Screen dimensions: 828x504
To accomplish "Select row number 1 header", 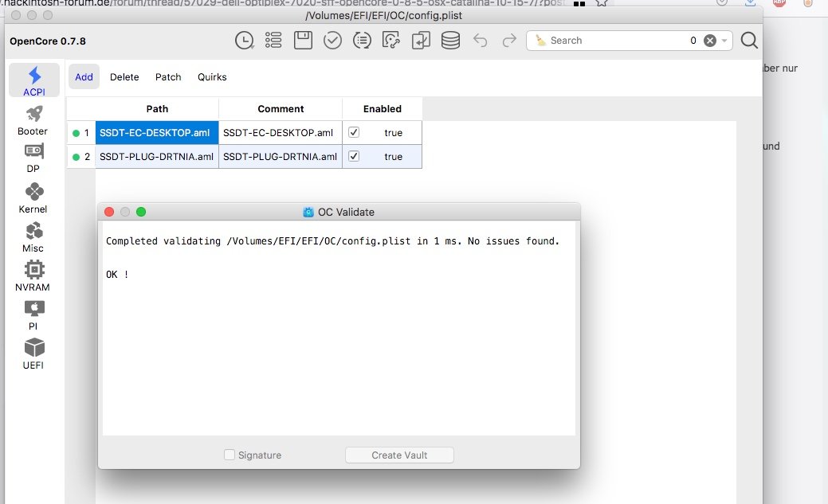I will 81,132.
